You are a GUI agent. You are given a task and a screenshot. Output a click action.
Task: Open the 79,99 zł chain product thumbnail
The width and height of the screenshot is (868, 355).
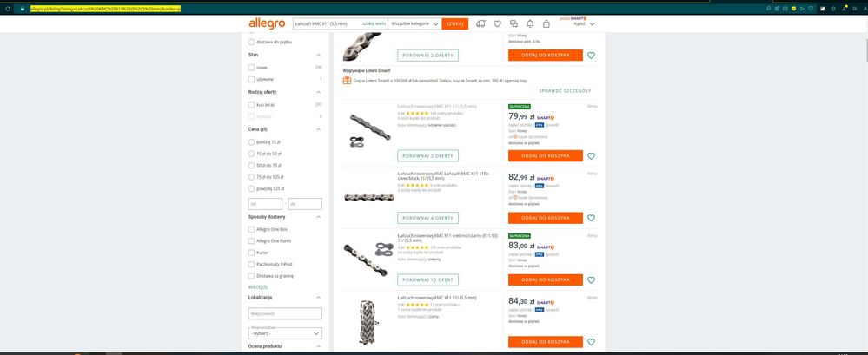(x=369, y=130)
